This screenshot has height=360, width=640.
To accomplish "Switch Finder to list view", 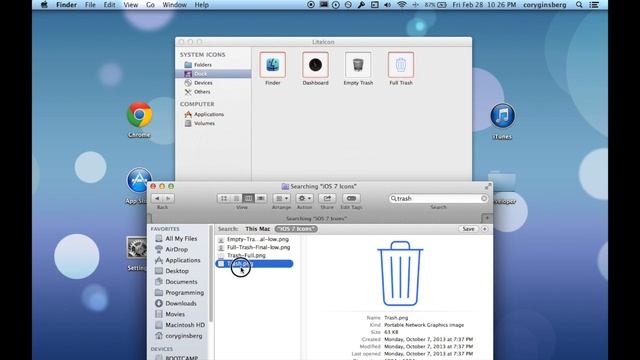I will click(x=236, y=198).
